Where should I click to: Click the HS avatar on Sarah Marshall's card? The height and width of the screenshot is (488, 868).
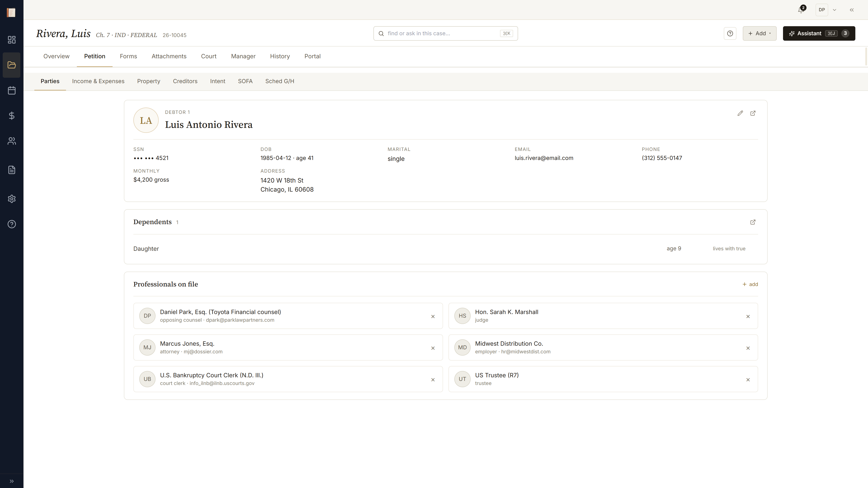462,316
